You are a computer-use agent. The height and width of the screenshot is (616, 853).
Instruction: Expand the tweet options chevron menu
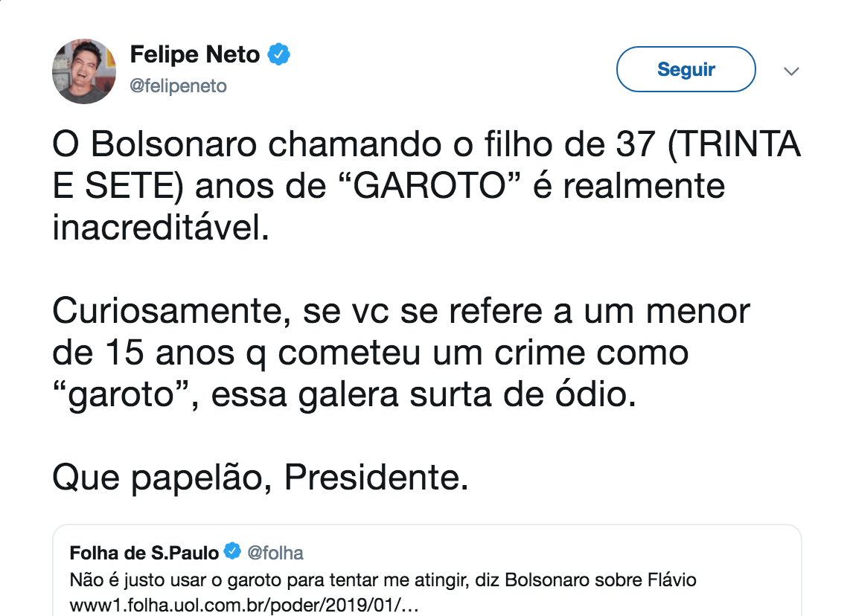pos(791,71)
